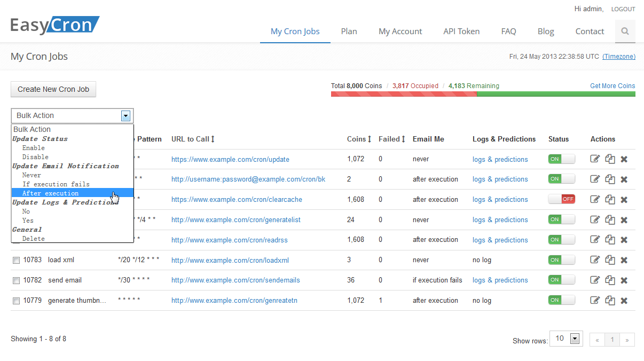
Task: Sort by Coins column
Action: click(x=359, y=139)
